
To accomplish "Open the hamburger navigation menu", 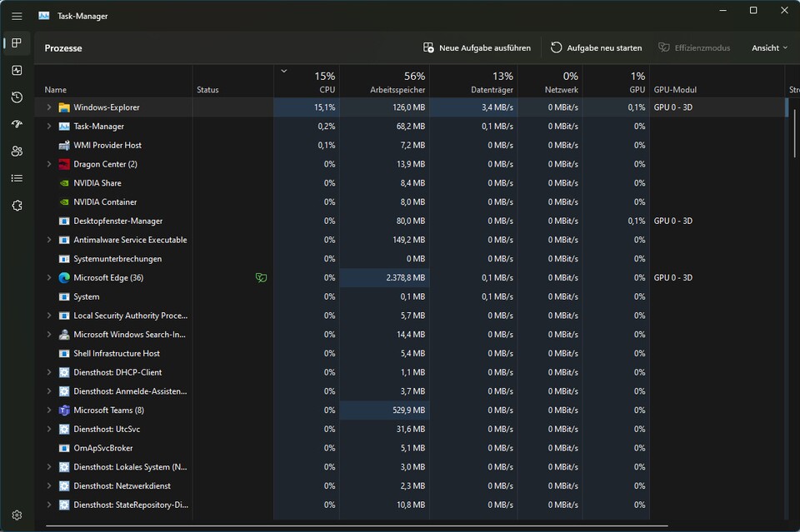I will 17,17.
